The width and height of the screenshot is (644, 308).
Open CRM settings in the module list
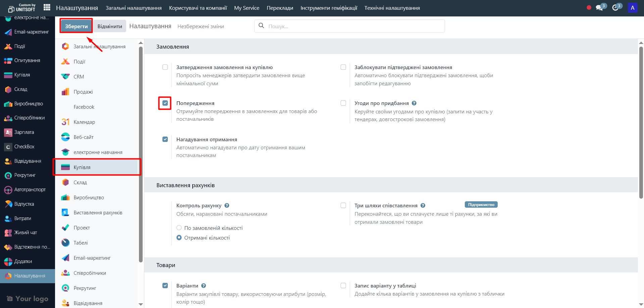79,77
